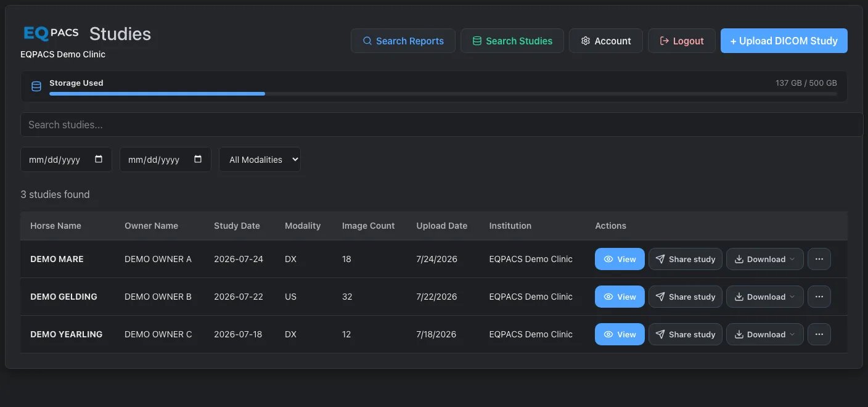The height and width of the screenshot is (407, 868).
Task: Open Download menu for DEMO MARE
Action: [x=765, y=259]
